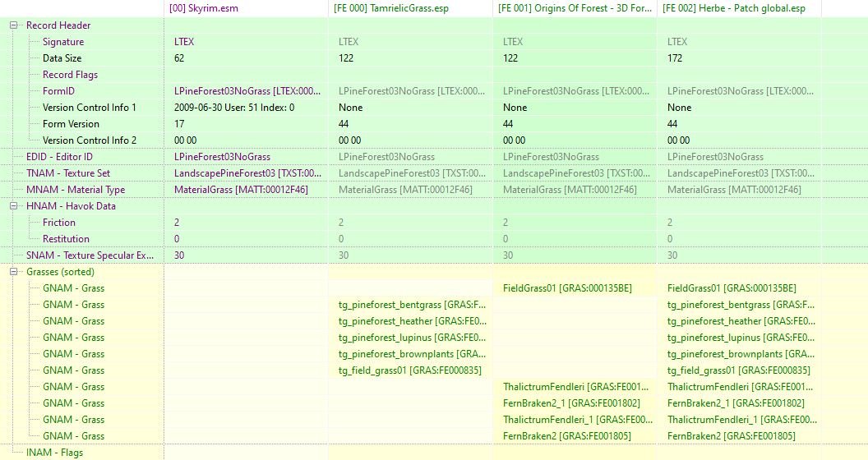868x460 pixels.
Task: Select the EDID - Editor ID row
Action: [59, 157]
